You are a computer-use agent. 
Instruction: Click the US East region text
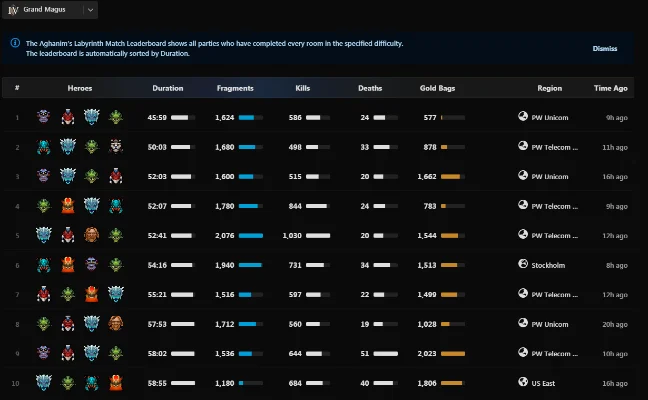click(543, 383)
